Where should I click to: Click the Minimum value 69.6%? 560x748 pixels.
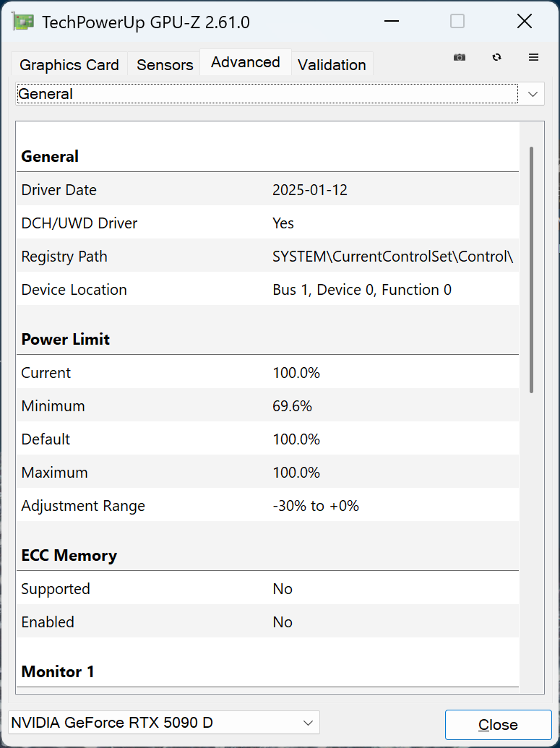coord(292,406)
